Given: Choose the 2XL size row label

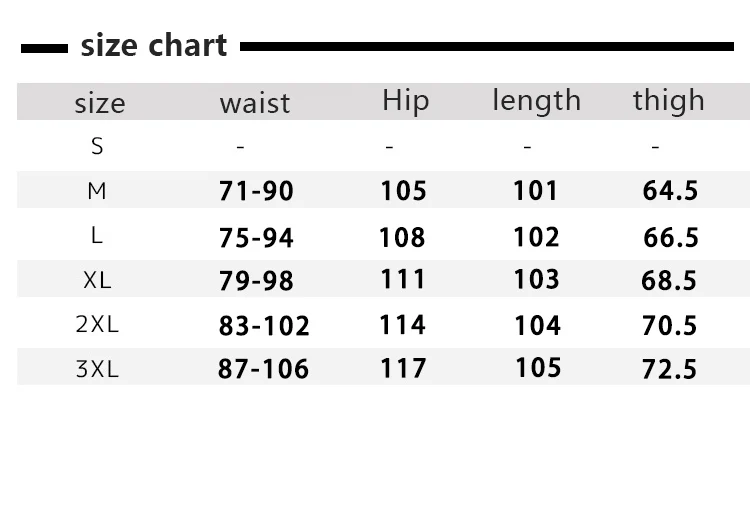Looking at the screenshot, I should point(97,325).
